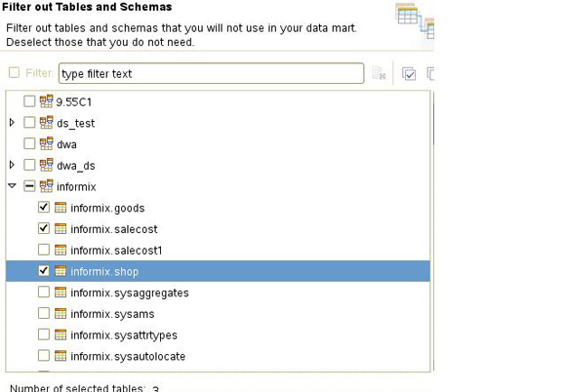Viewport: 566px width, 392px height.
Task: Toggle the informix schema tri-state checkbox
Action: 29,186
